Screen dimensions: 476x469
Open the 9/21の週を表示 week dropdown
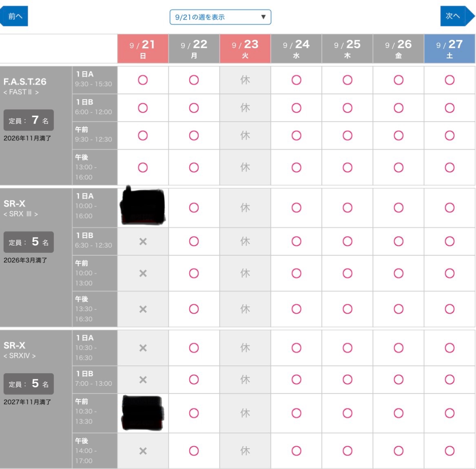point(220,17)
